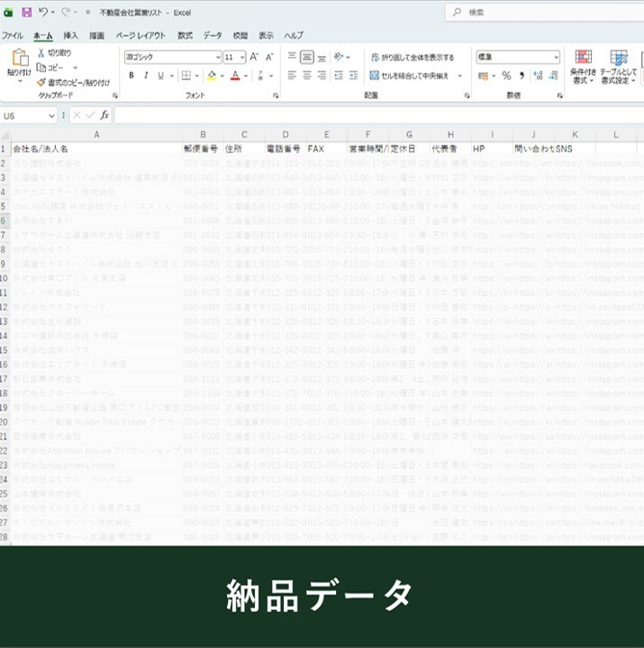Screen dimensions: 644x648
Task: Open the Alignment (配置) group dialog launcher
Action: pos(467,96)
